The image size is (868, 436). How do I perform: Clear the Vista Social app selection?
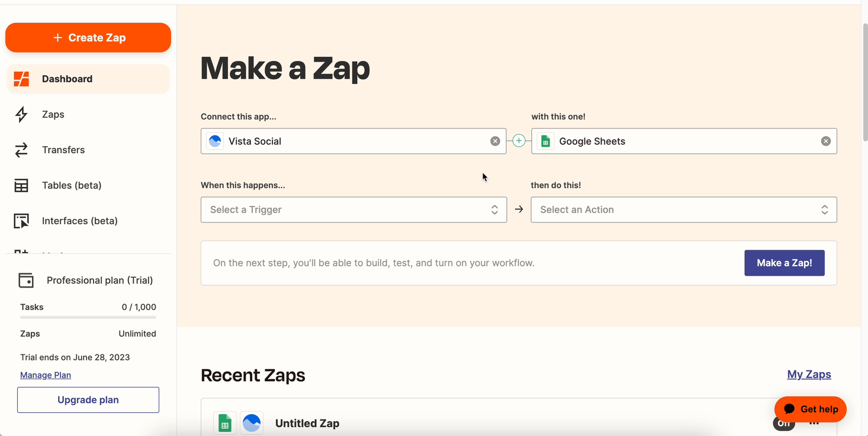(x=495, y=141)
